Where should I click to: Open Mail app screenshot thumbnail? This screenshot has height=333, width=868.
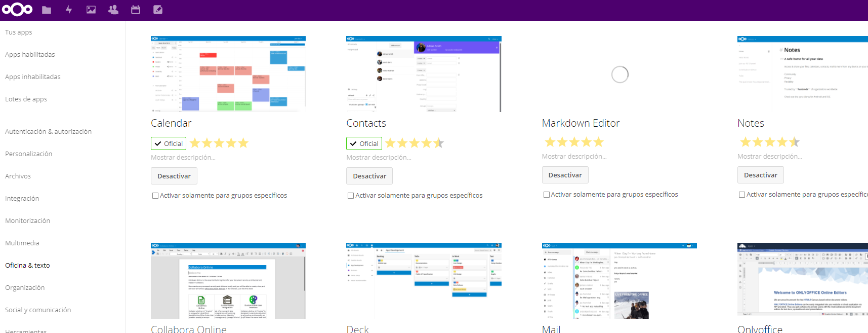click(x=619, y=281)
